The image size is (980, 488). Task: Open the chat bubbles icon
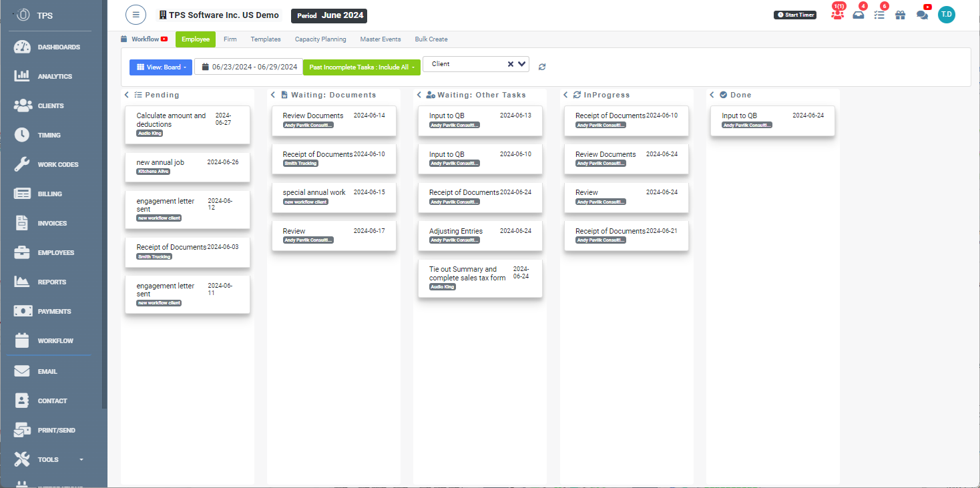point(923,15)
